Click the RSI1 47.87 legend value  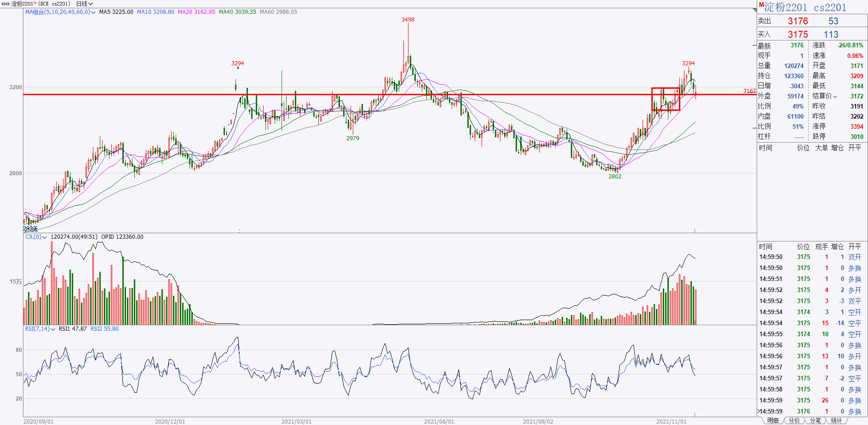(x=73, y=329)
